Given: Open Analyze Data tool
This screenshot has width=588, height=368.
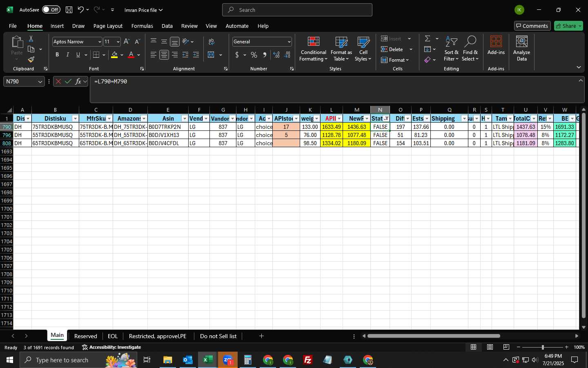Looking at the screenshot, I should point(521,49).
